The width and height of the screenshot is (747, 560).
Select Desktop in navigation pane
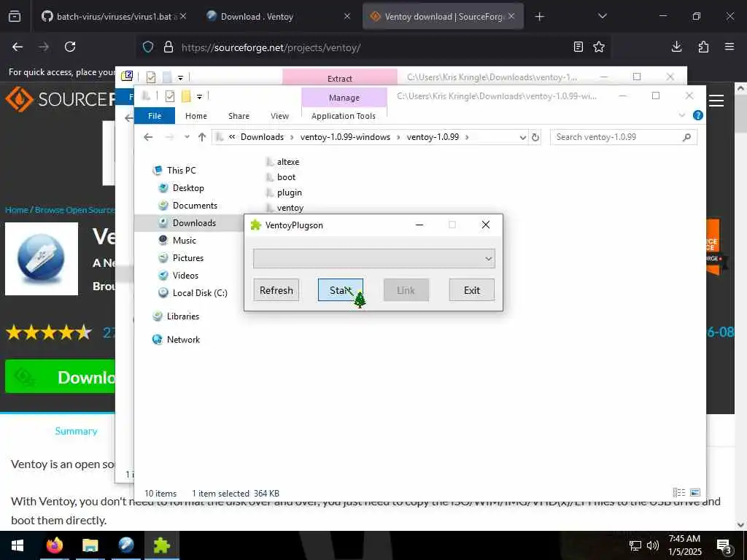tap(188, 187)
